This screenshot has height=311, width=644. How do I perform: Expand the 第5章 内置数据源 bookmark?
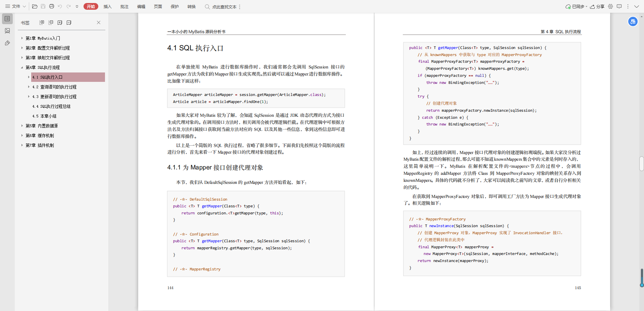22,126
